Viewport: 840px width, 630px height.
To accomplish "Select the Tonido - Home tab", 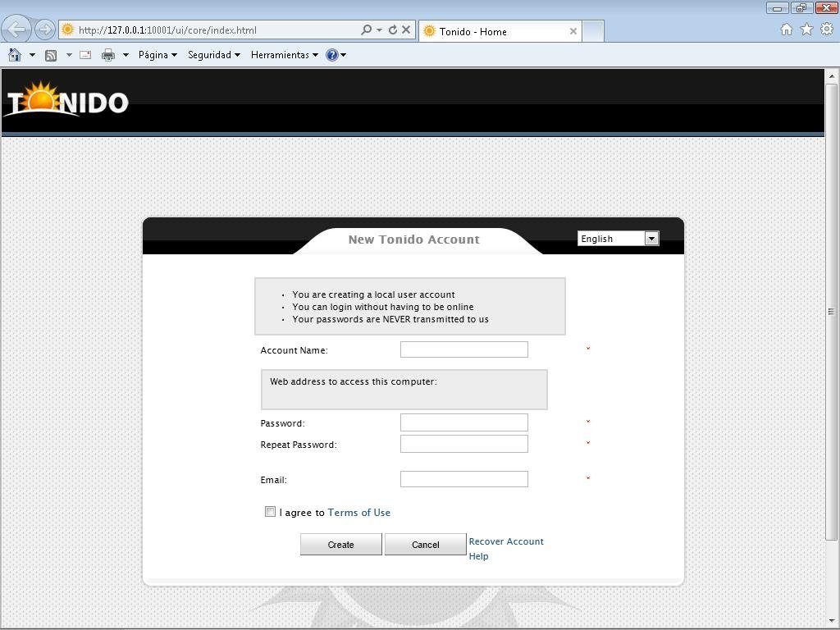I will coord(500,31).
